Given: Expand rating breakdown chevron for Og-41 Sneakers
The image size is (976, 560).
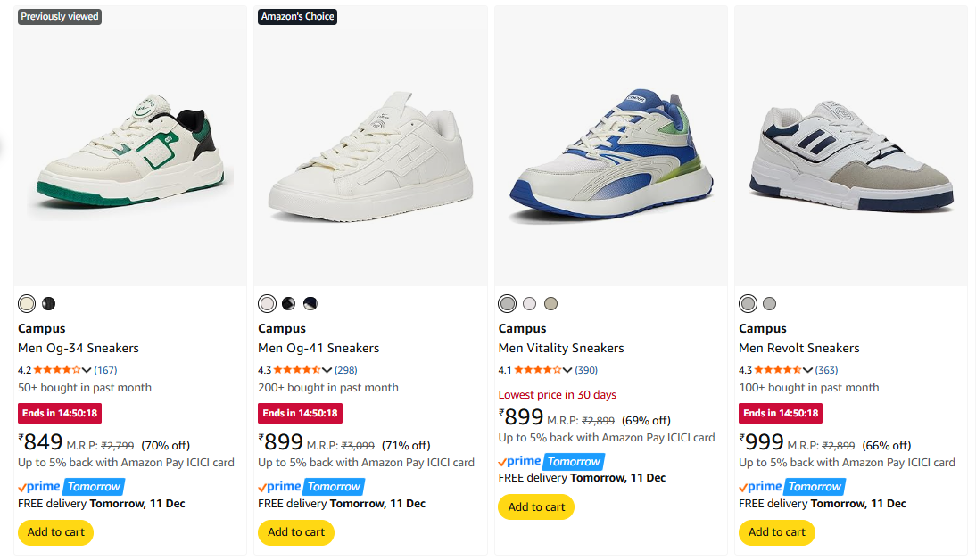Looking at the screenshot, I should (327, 370).
